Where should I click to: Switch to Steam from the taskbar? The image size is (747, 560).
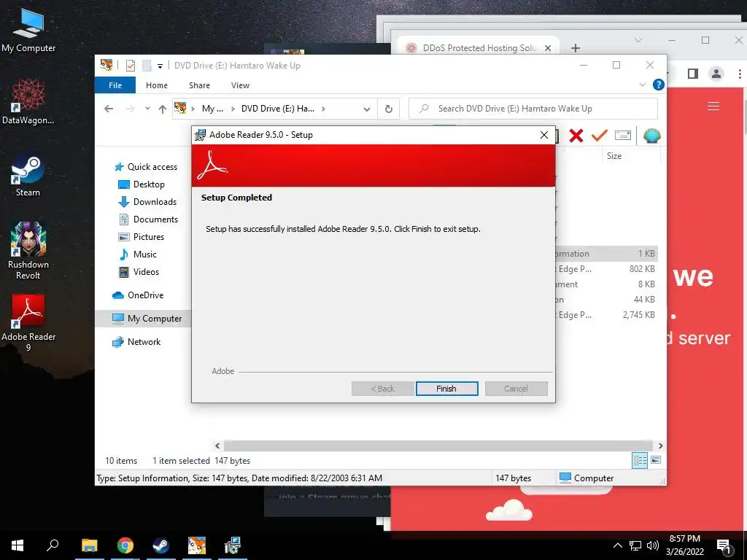(161, 545)
